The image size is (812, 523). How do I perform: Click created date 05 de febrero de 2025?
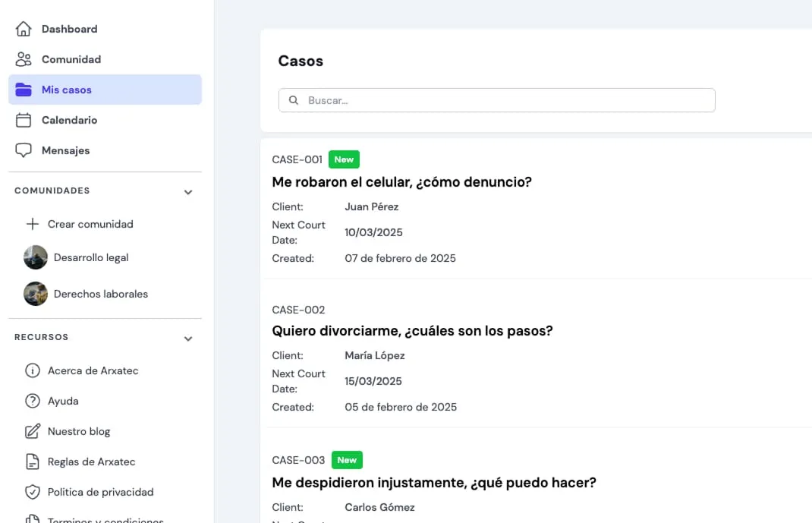pos(401,407)
